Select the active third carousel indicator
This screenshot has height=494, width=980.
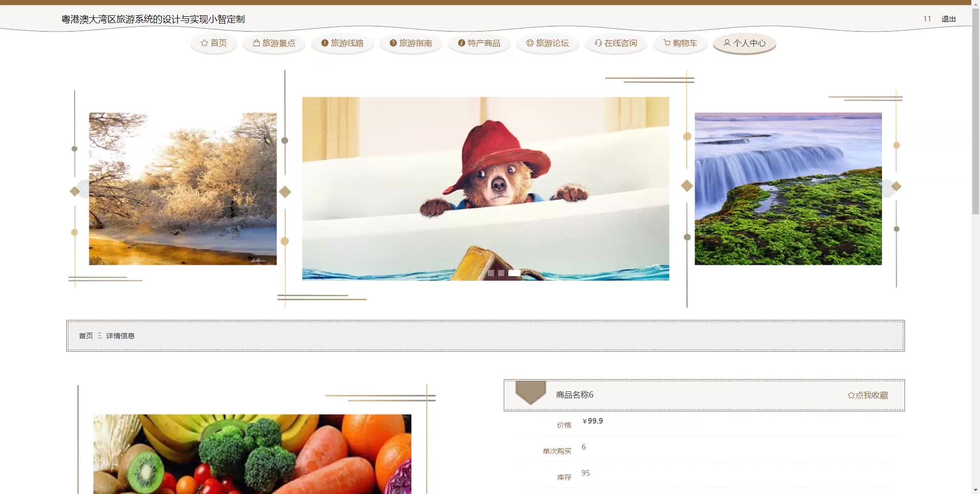tap(514, 273)
